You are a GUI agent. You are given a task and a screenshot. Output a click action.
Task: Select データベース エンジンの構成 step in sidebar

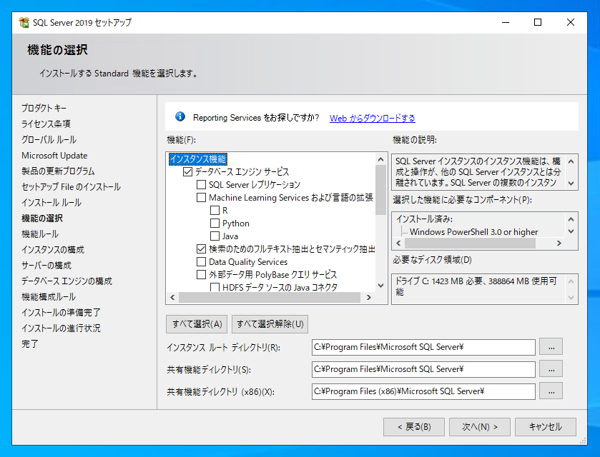click(67, 281)
